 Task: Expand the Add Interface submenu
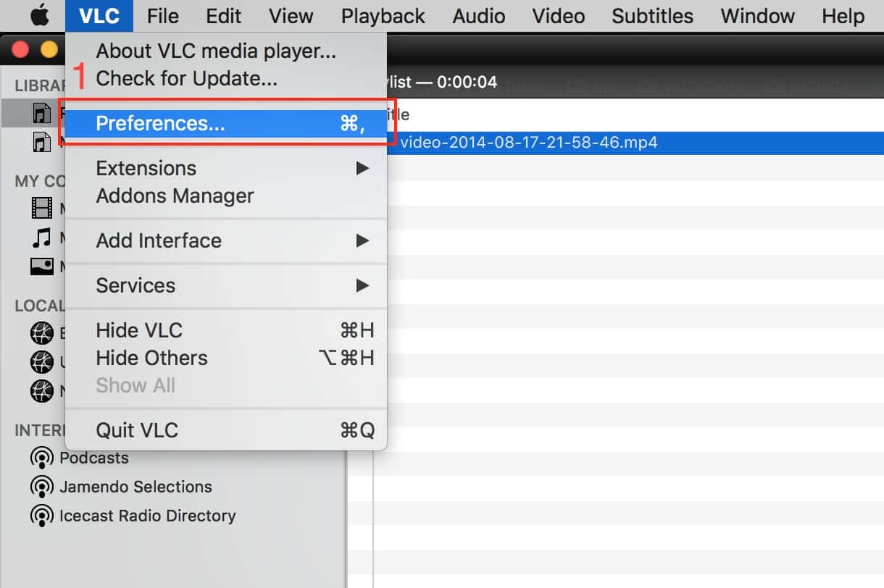click(226, 240)
